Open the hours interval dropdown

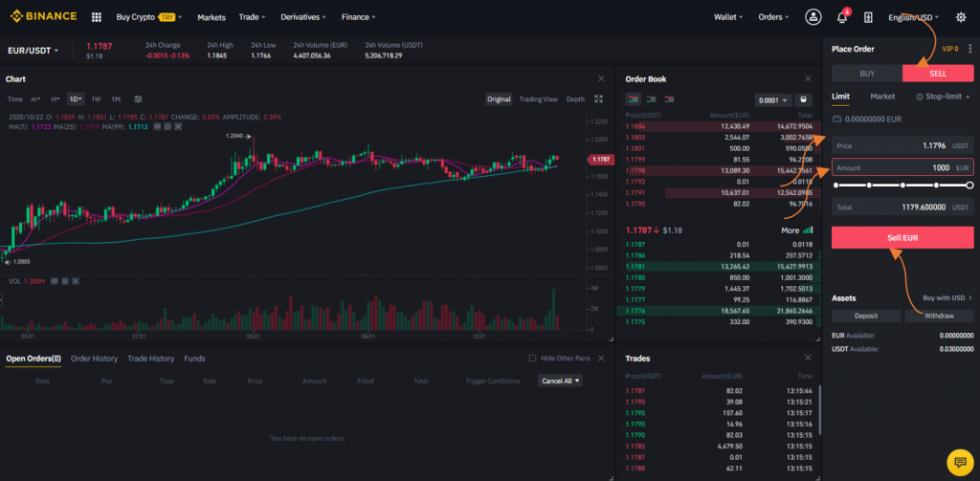point(55,98)
